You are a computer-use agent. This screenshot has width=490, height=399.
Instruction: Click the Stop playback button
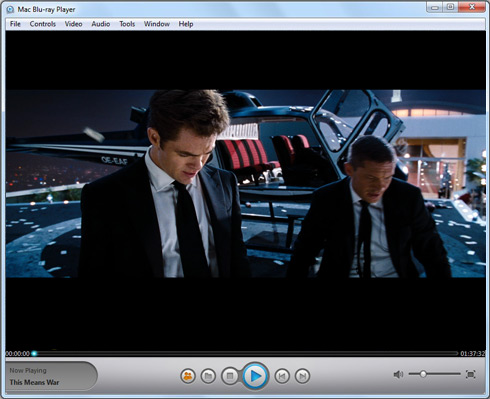click(230, 376)
